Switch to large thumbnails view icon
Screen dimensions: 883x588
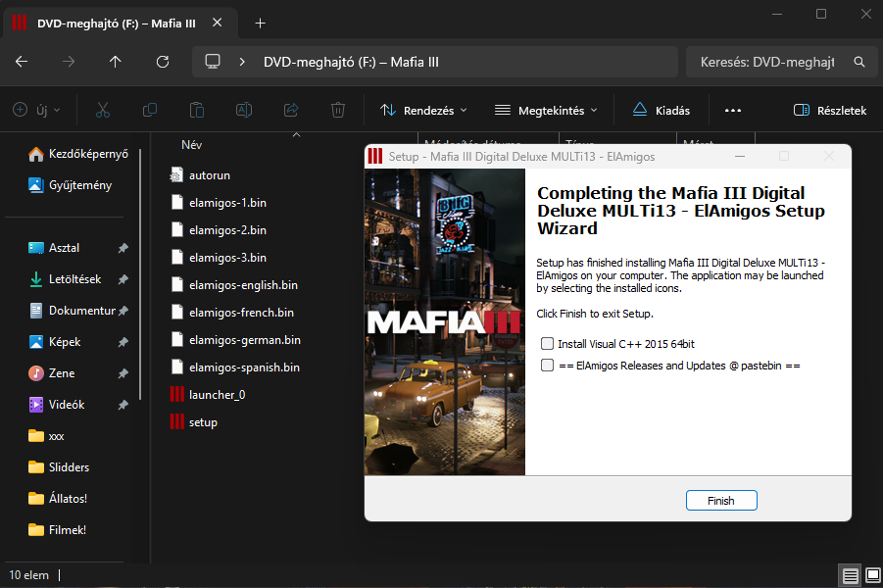coord(873,575)
